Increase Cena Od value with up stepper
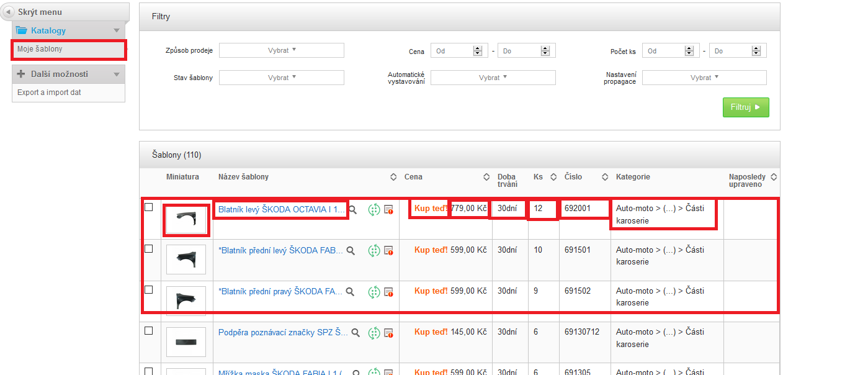Viewport: 868px width, 375px height. [477, 48]
